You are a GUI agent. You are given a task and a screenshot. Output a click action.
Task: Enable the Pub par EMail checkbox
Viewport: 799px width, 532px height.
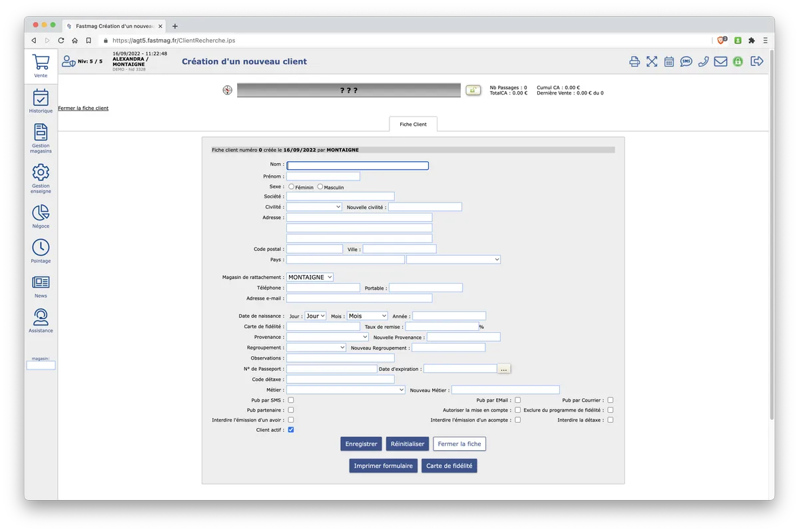point(518,400)
